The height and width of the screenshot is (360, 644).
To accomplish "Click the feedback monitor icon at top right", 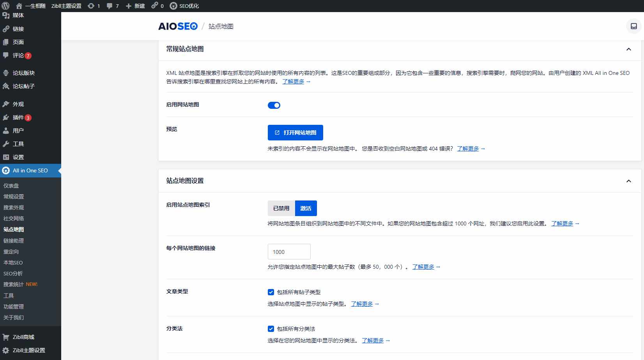I will (x=633, y=26).
